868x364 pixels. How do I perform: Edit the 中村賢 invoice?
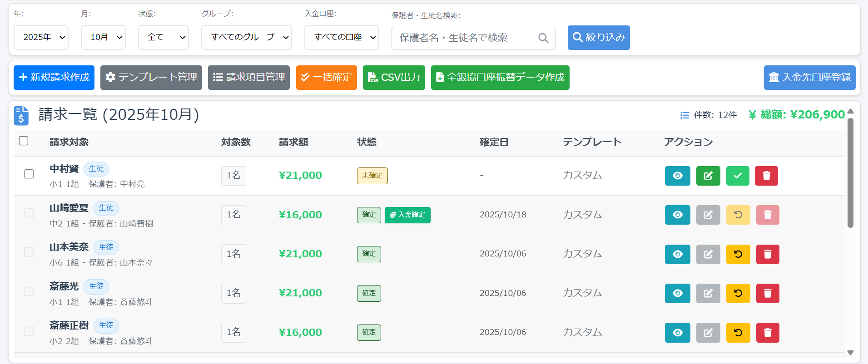[x=708, y=176]
